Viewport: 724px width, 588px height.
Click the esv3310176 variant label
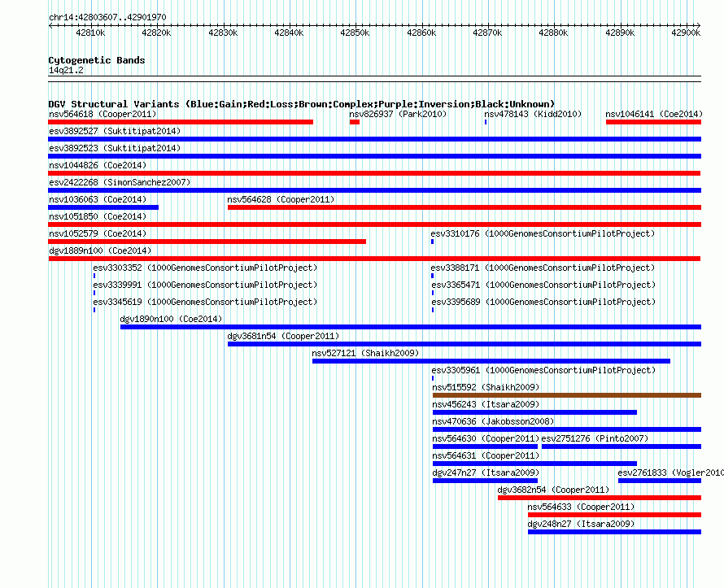[543, 233]
